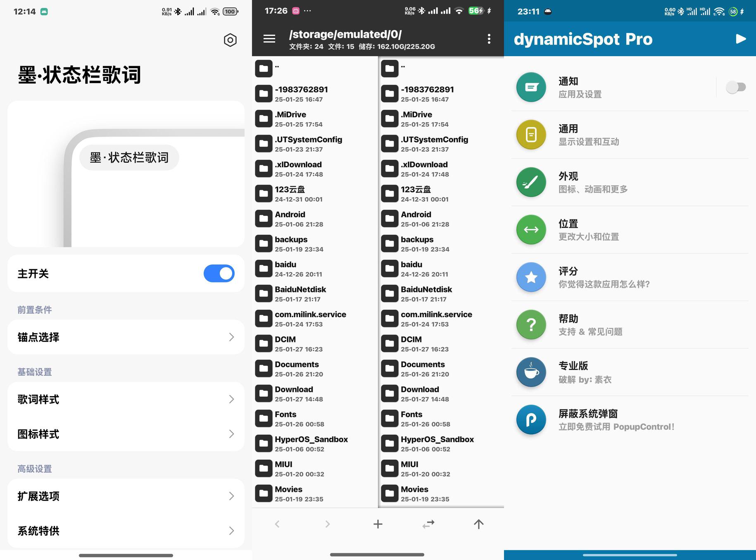Tap 锚点选择 label
This screenshot has height=560, width=756.
38,337
